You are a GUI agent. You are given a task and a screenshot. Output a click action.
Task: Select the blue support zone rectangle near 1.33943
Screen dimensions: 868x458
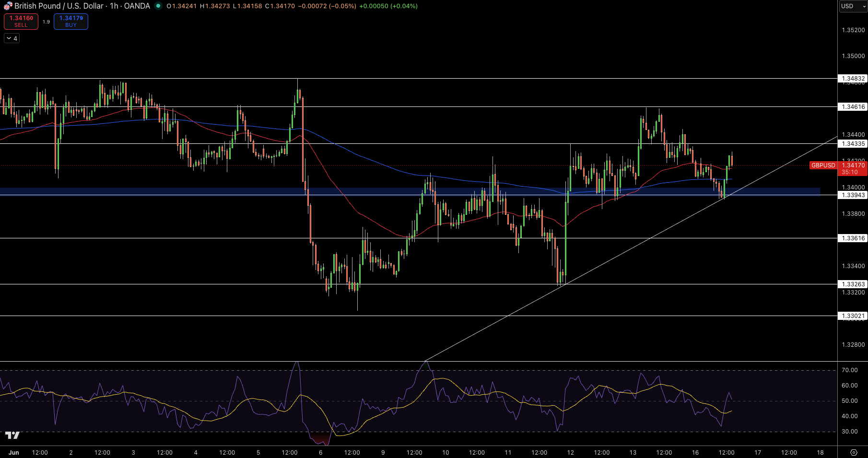pyautogui.click(x=410, y=191)
